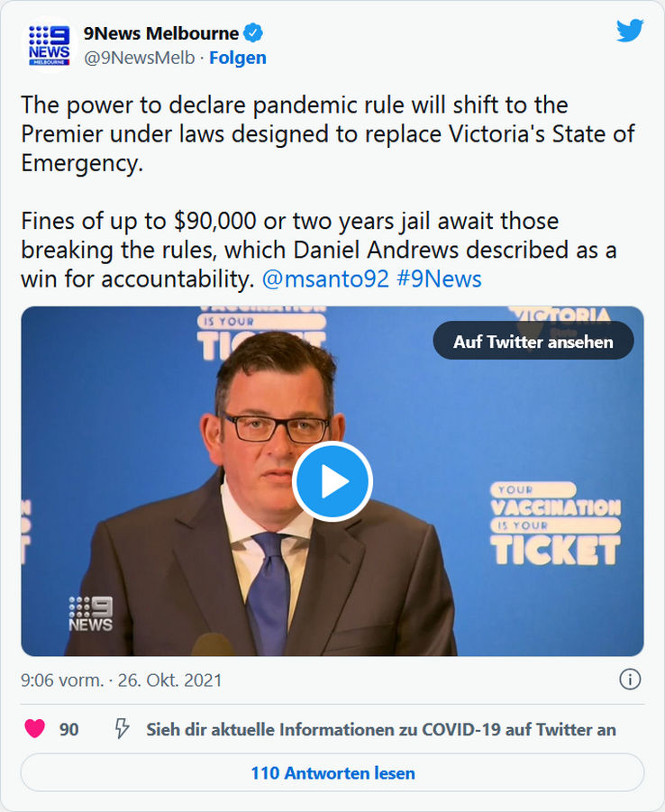The height and width of the screenshot is (812, 665).
Task: Open the #9News hashtag
Action: point(439,279)
